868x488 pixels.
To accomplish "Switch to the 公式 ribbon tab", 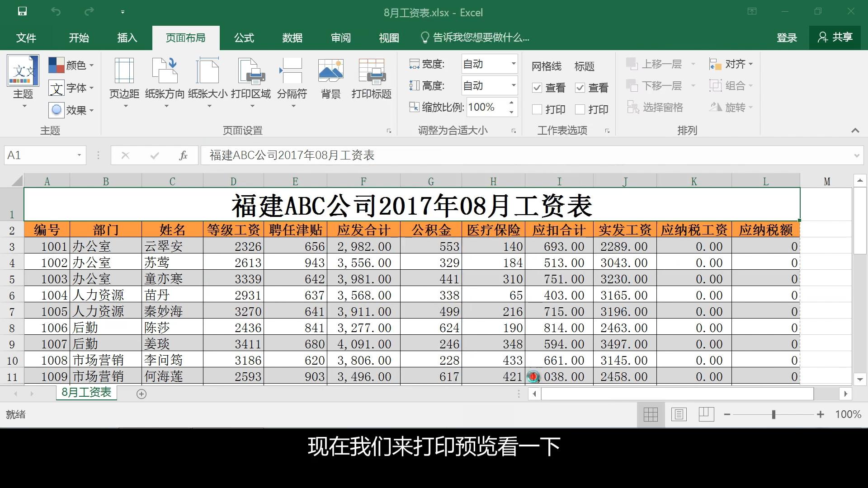I will click(x=244, y=38).
